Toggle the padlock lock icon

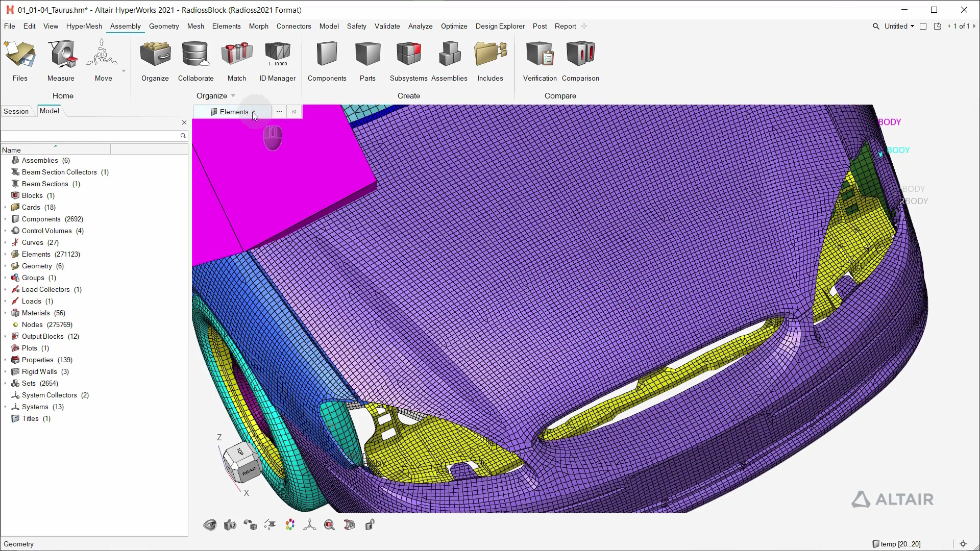click(370, 524)
